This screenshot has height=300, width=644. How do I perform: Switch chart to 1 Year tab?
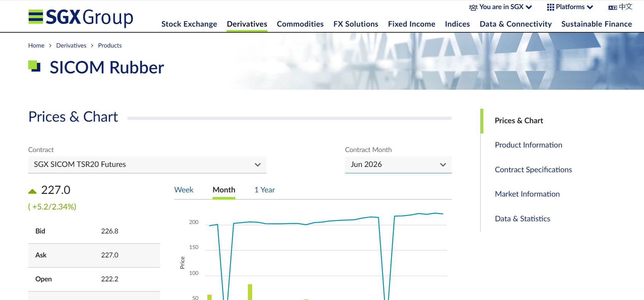(265, 190)
